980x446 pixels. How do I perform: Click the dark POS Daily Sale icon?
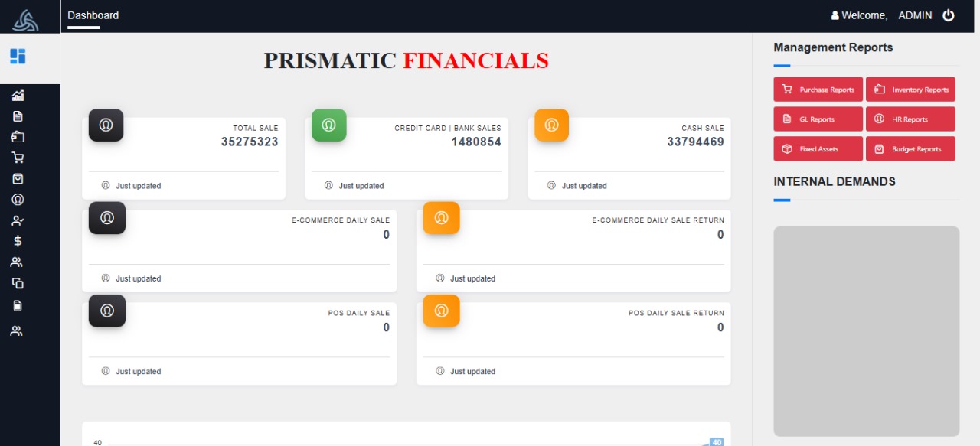click(x=107, y=311)
